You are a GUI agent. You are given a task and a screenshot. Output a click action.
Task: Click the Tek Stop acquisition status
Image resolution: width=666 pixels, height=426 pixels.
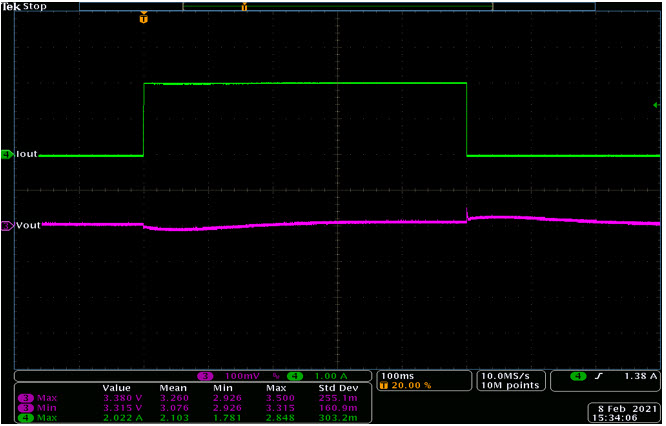24,6
